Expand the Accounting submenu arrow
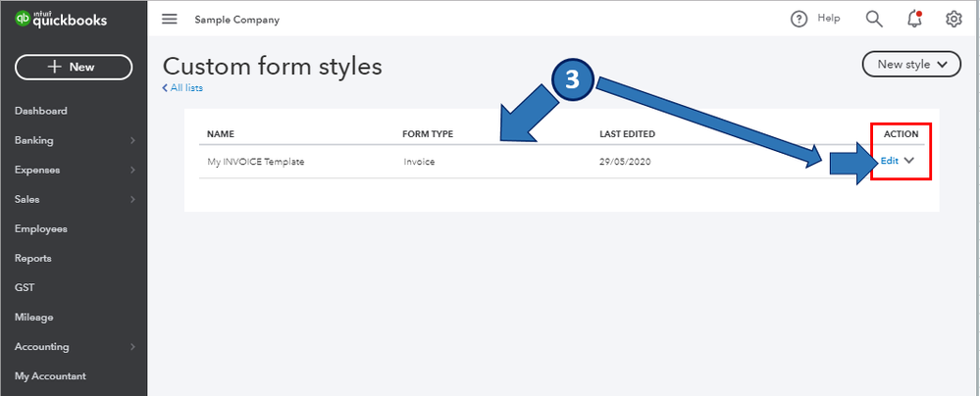 [x=132, y=347]
